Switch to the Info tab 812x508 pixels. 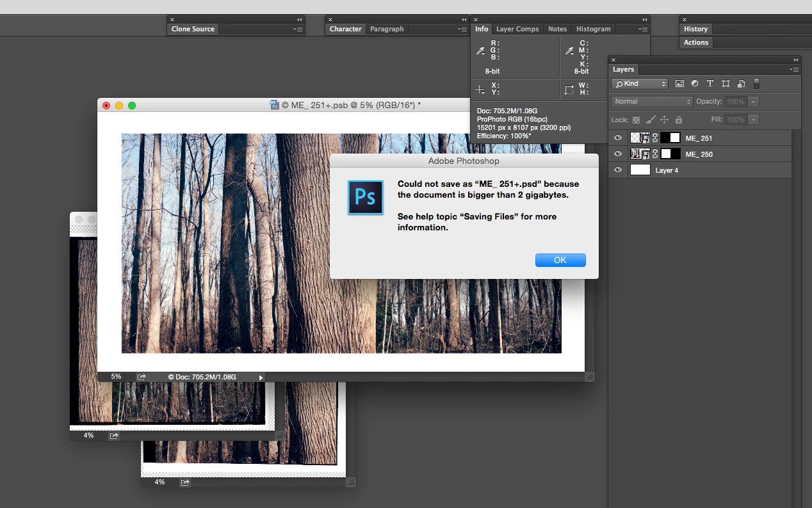tap(482, 29)
